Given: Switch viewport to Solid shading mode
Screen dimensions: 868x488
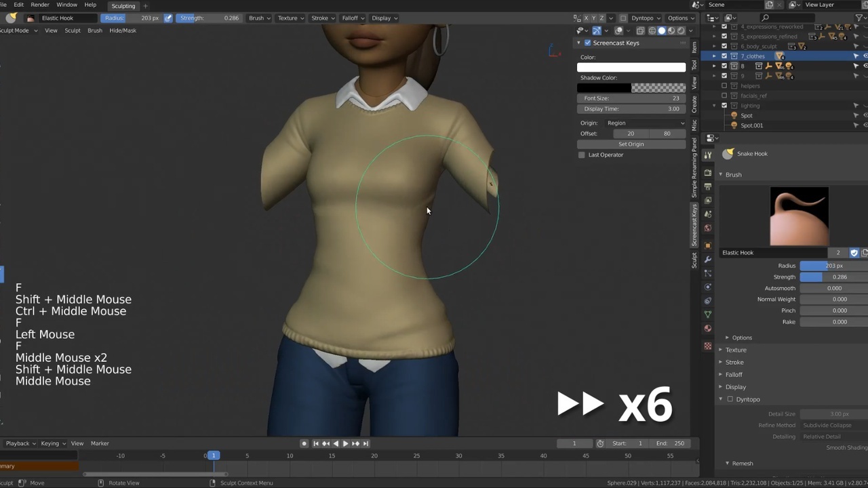Looking at the screenshot, I should pos(662,30).
